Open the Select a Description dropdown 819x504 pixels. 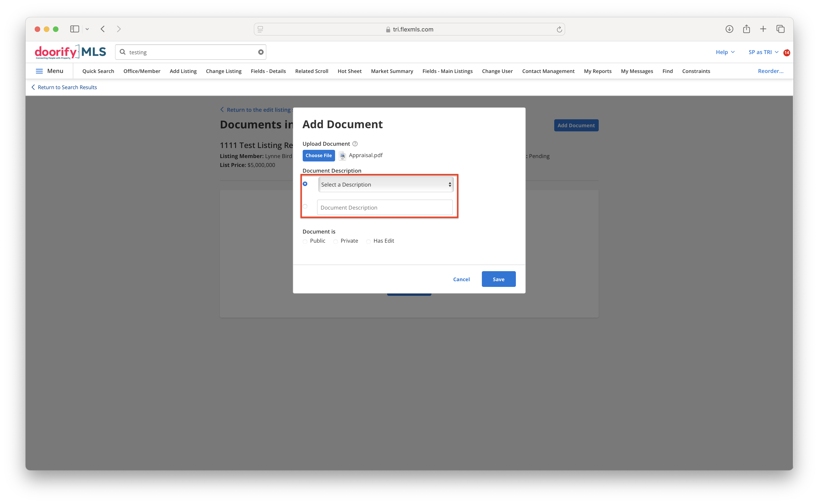coord(386,184)
